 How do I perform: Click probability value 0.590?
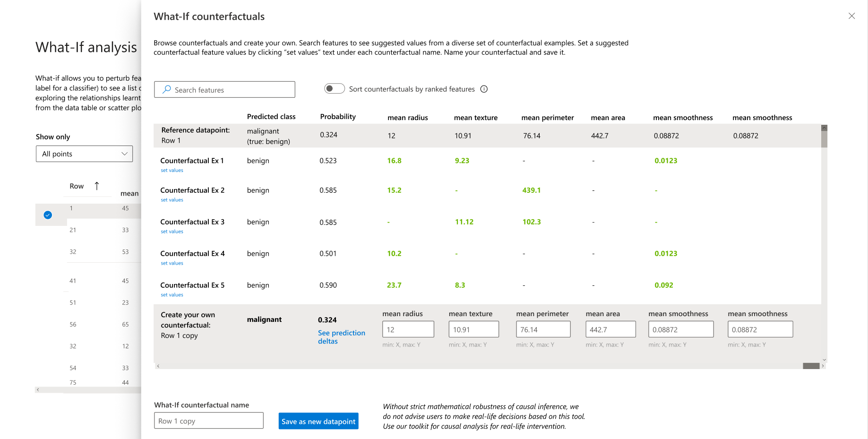(x=328, y=285)
